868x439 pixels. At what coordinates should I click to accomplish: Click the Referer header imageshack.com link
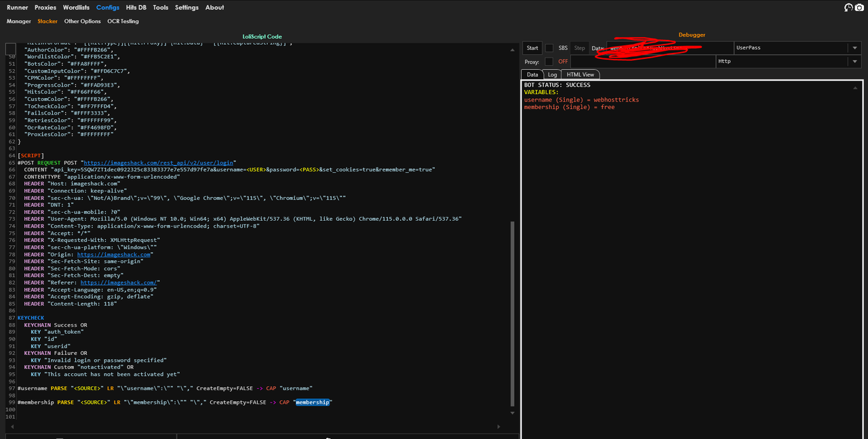(x=119, y=283)
